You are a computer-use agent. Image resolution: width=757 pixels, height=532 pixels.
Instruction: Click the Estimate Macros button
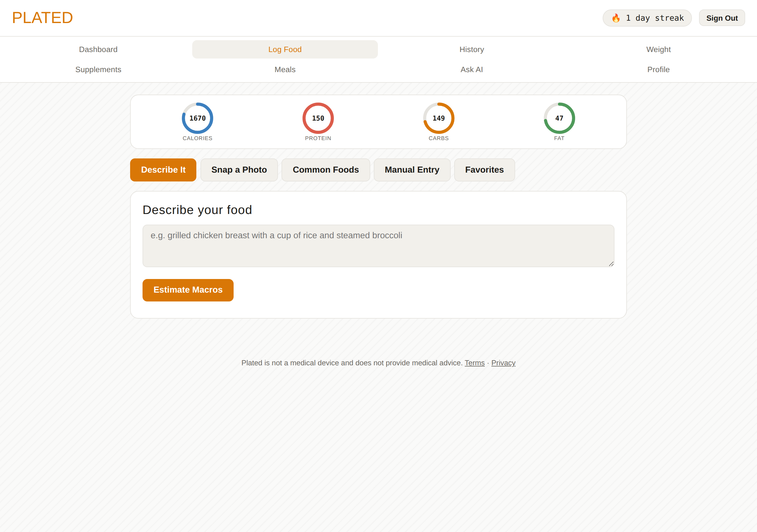click(188, 290)
